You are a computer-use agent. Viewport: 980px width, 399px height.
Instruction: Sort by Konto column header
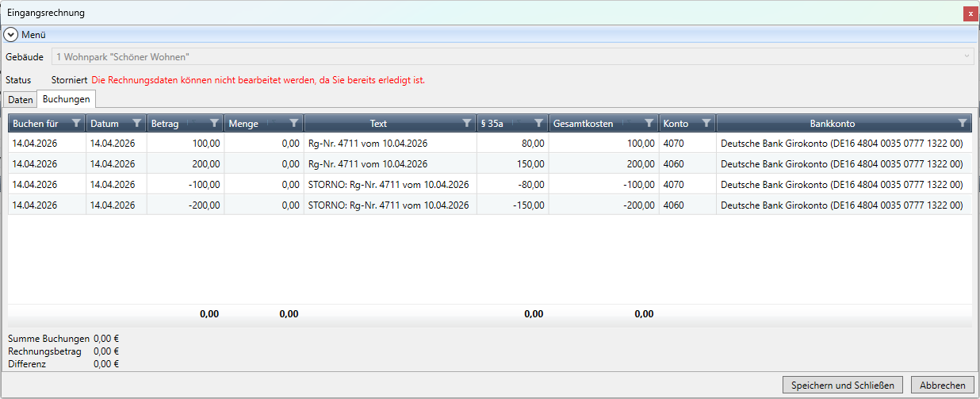[x=676, y=124]
